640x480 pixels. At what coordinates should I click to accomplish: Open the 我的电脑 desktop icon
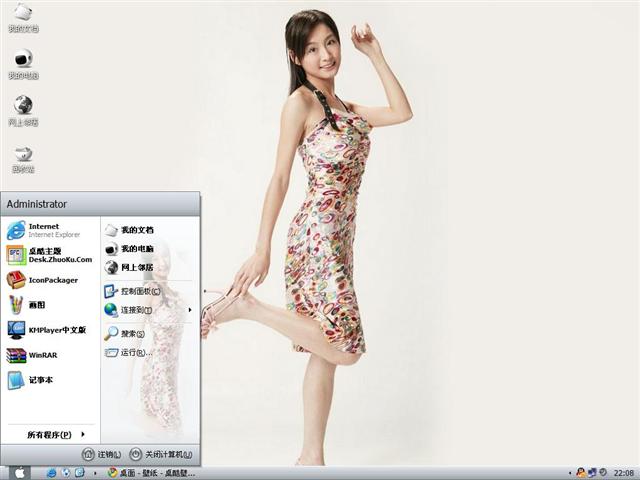(x=23, y=64)
